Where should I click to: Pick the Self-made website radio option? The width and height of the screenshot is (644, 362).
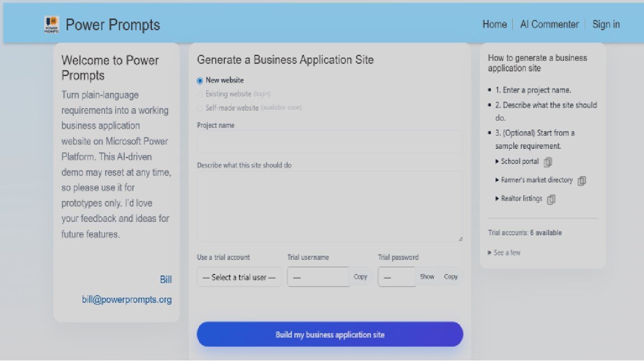click(200, 108)
